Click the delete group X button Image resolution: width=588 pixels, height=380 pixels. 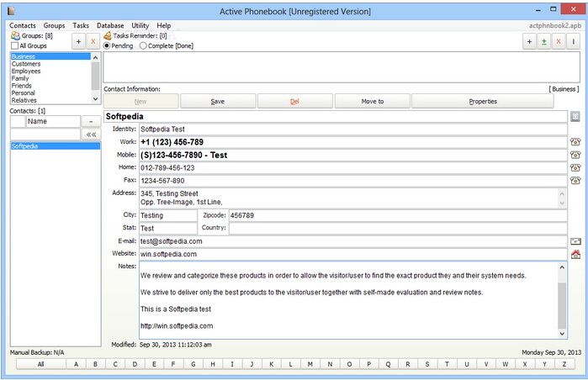click(93, 41)
